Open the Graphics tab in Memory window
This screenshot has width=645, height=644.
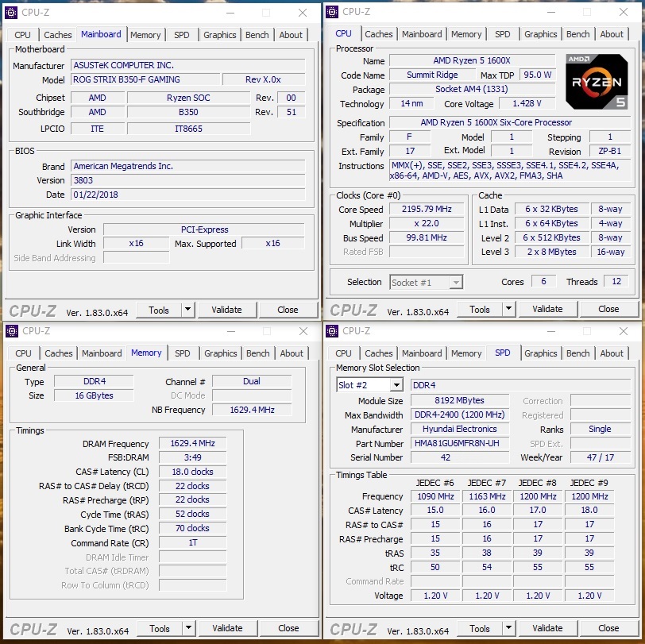[x=221, y=353]
